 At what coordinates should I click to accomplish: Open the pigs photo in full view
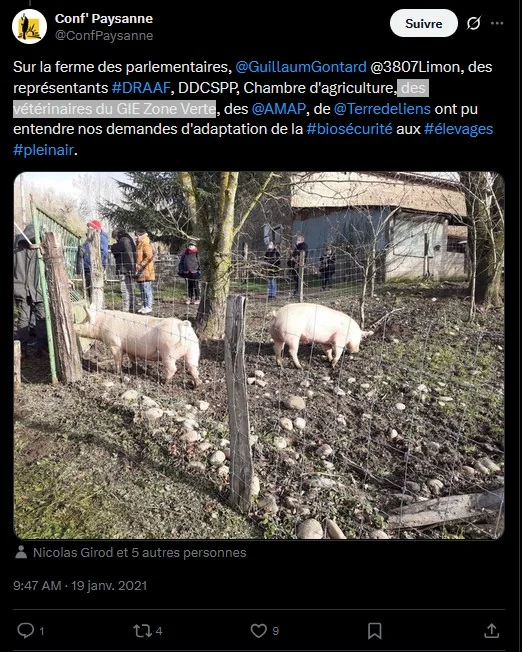[259, 356]
